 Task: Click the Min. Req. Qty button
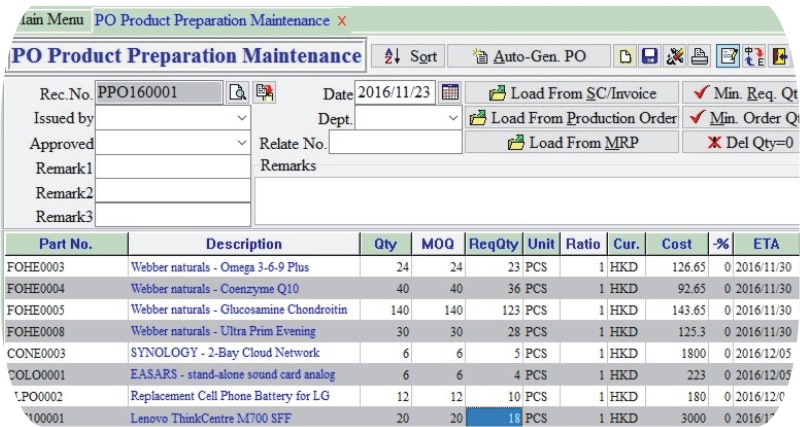click(x=741, y=93)
